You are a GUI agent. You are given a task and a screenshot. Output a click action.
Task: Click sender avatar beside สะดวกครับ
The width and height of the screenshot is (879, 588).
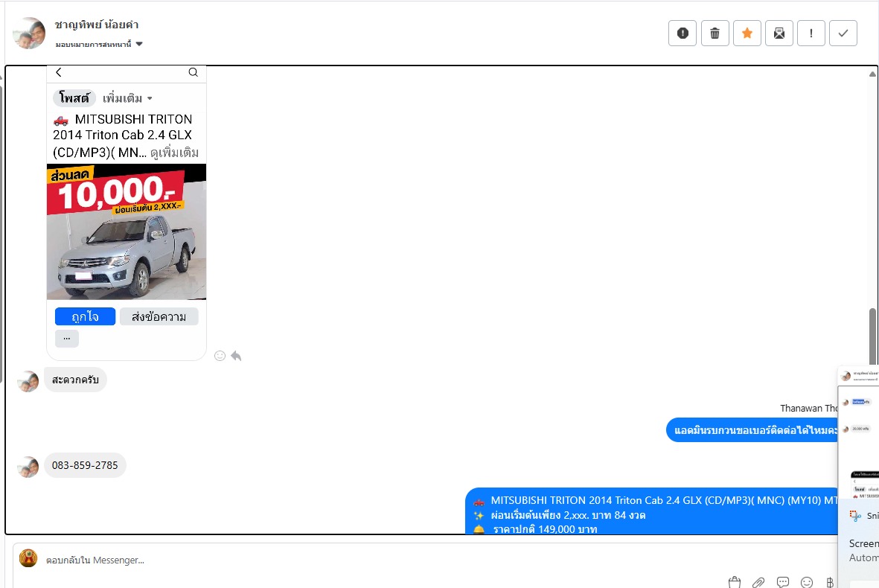28,381
